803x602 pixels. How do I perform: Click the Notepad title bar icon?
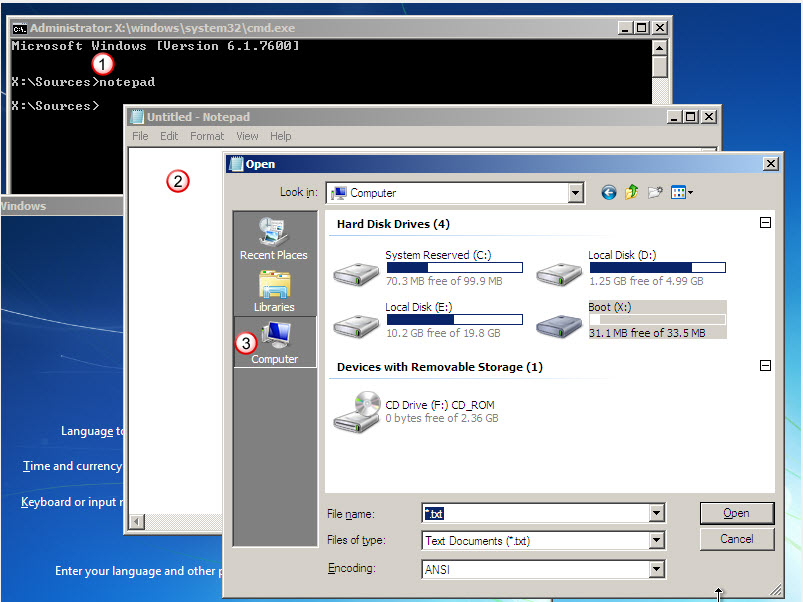(137, 117)
